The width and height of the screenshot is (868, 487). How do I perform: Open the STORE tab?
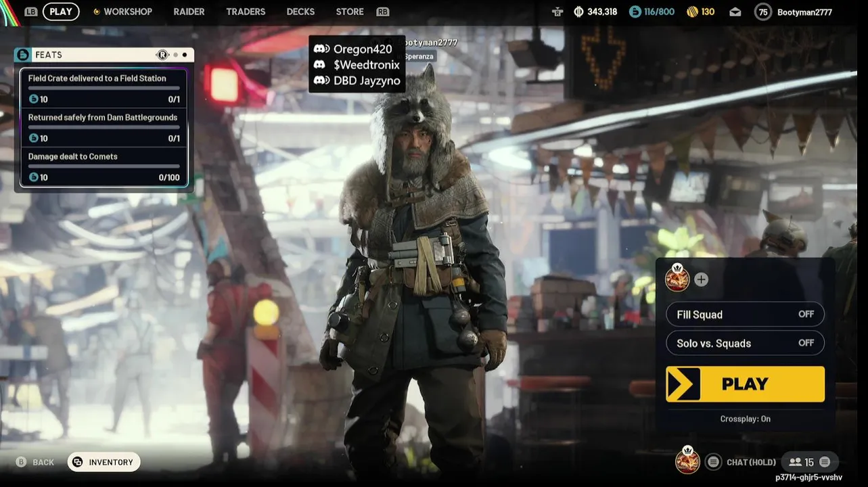pos(350,11)
